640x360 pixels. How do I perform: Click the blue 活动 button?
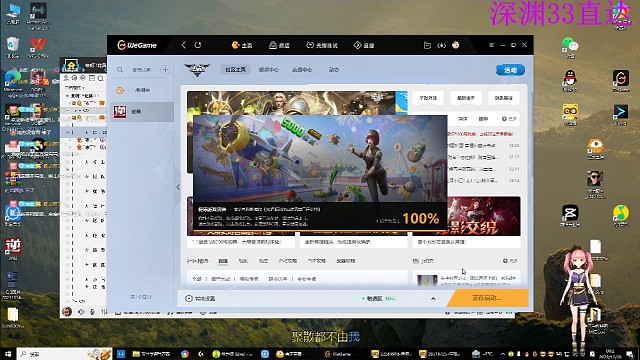510,70
